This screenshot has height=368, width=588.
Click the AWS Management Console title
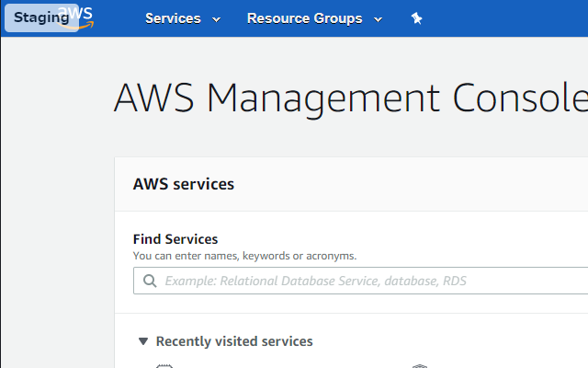(351, 98)
